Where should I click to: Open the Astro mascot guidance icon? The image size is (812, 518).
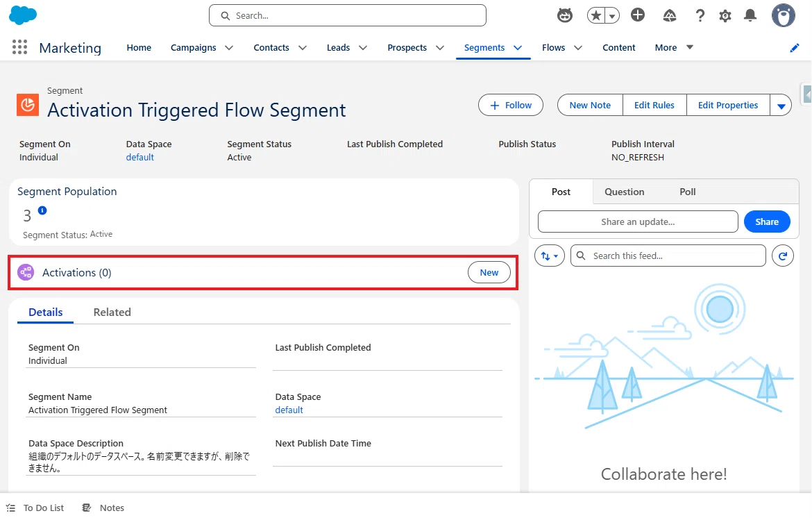click(564, 15)
